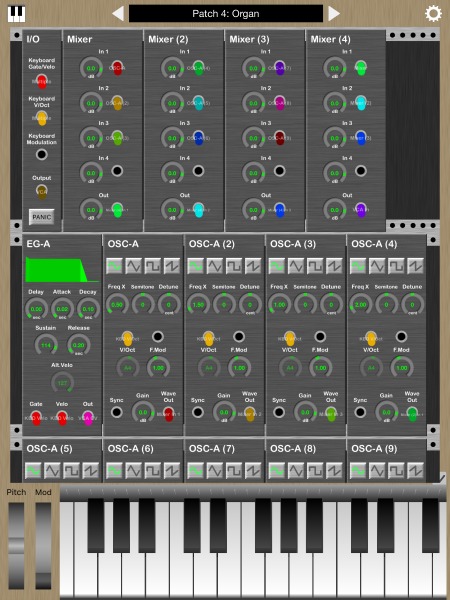Click the Pitch bend wheel
The height and width of the screenshot is (600, 450).
(x=16, y=546)
